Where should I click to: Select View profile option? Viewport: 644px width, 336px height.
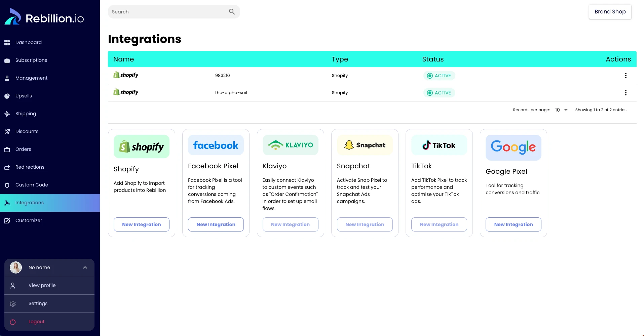click(x=49, y=285)
